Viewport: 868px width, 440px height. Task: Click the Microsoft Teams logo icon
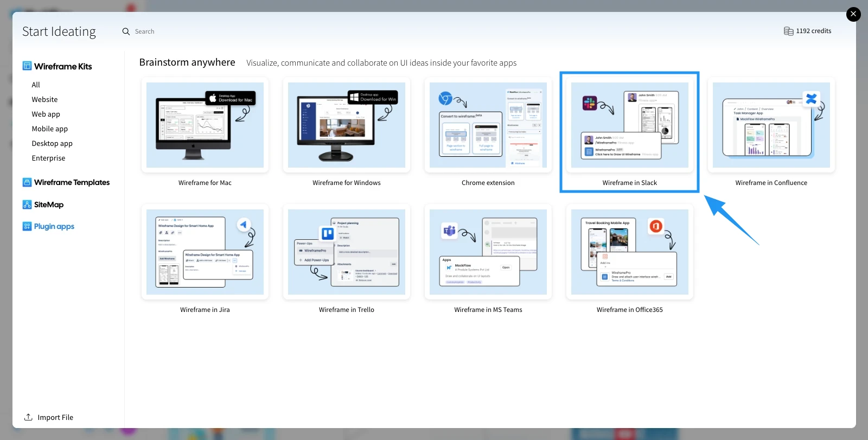(450, 231)
